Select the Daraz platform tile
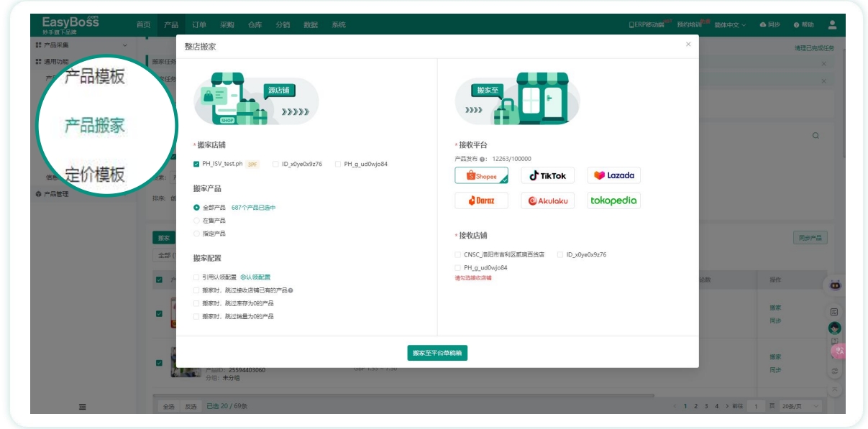This screenshot has width=868, height=429. tap(481, 200)
